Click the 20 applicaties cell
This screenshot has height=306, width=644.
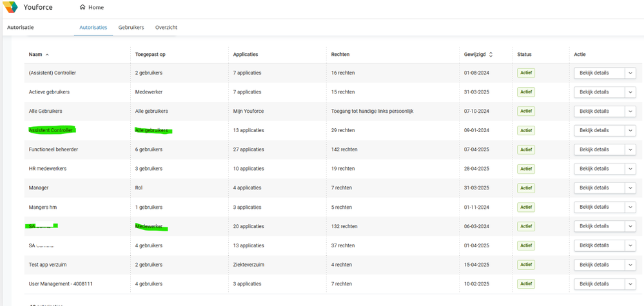248,226
